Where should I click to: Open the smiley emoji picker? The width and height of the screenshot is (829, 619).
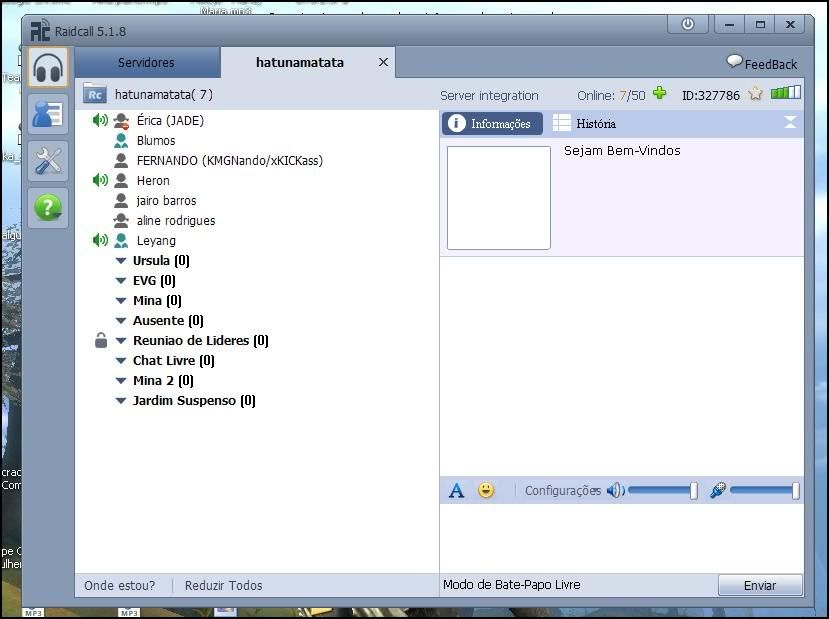486,490
